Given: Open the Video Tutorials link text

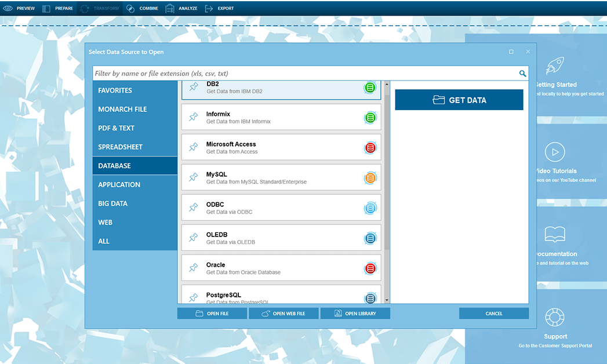Looking at the screenshot, I should (557, 171).
